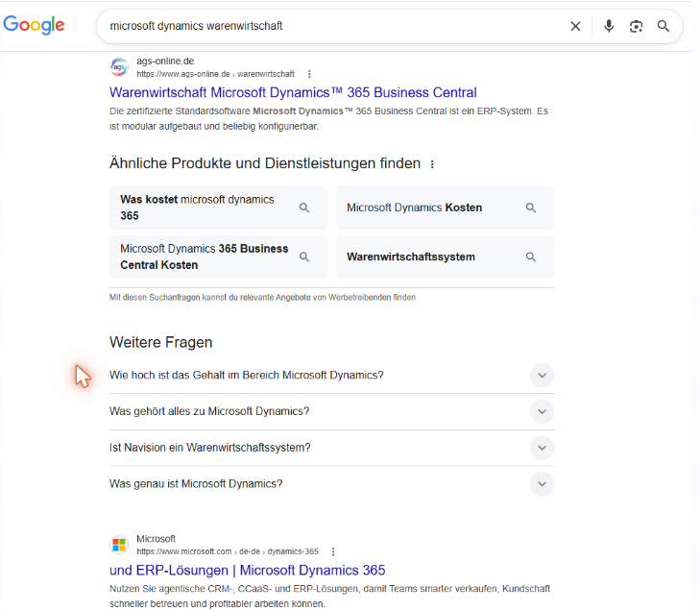
Task: Open three-dot menu beside Ähnliche Produkte heading
Action: coord(432,164)
